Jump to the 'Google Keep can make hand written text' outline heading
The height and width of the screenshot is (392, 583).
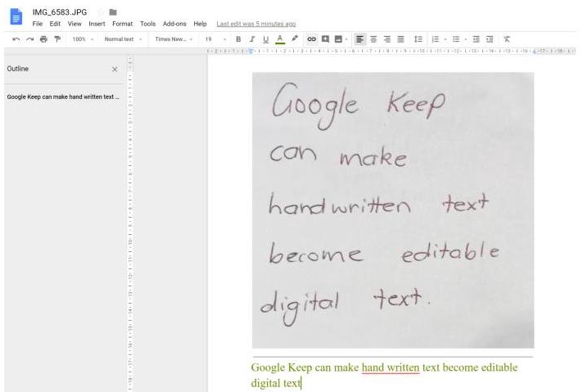[x=63, y=97]
